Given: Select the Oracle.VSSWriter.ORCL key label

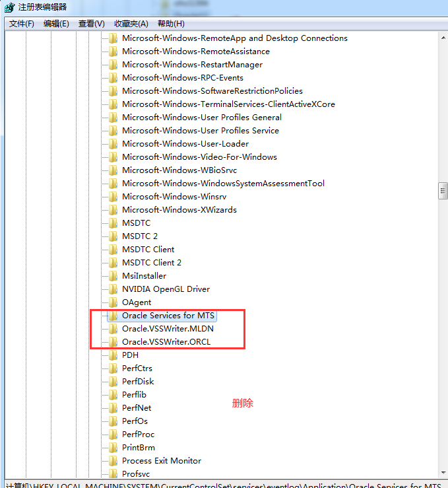Looking at the screenshot, I should [166, 341].
